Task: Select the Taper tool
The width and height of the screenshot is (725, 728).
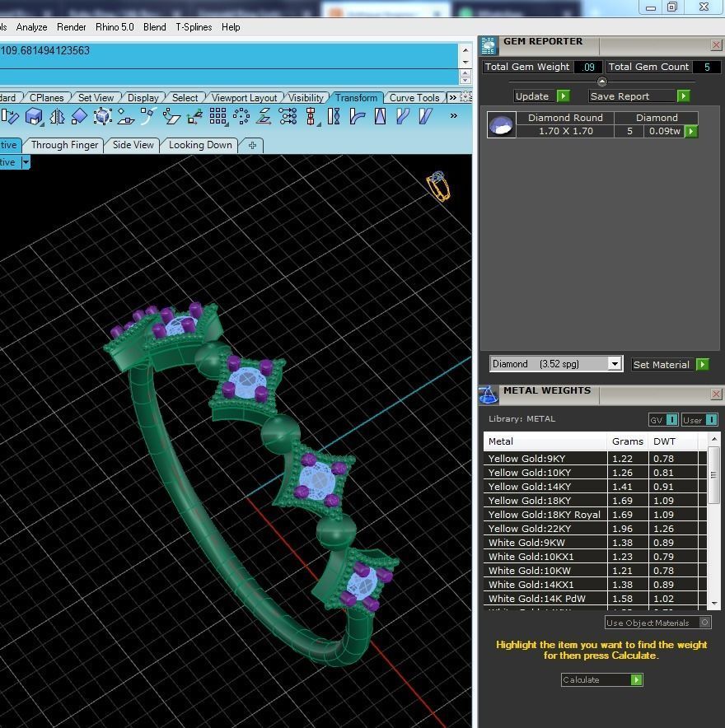Action: tap(380, 116)
